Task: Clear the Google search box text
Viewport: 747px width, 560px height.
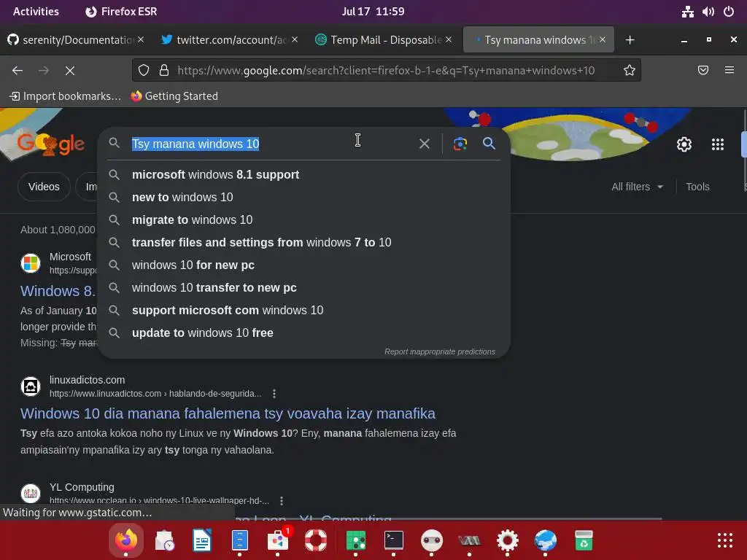Action: tap(424, 144)
